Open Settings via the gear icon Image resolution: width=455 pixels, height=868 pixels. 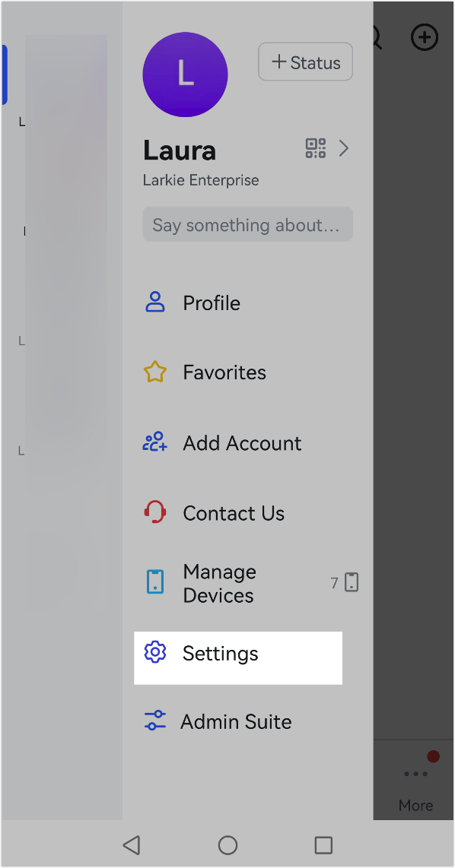pyautogui.click(x=155, y=652)
